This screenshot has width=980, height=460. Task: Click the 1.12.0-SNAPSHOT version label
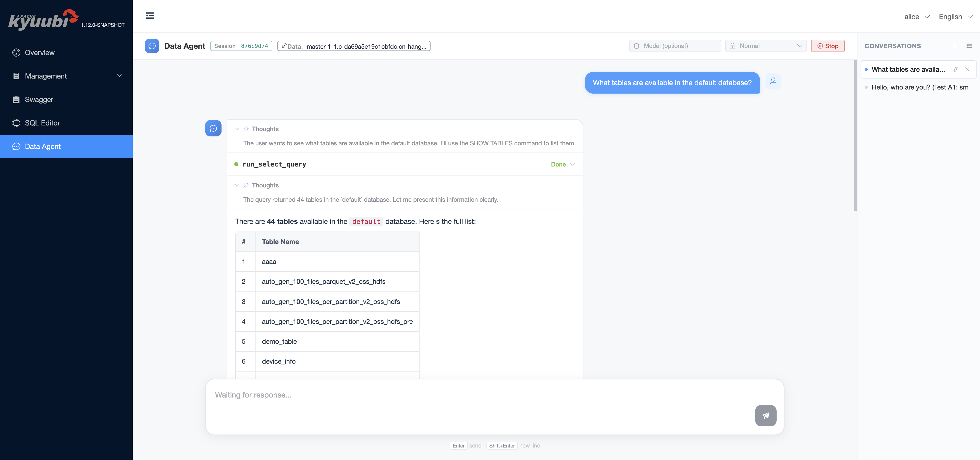click(103, 25)
